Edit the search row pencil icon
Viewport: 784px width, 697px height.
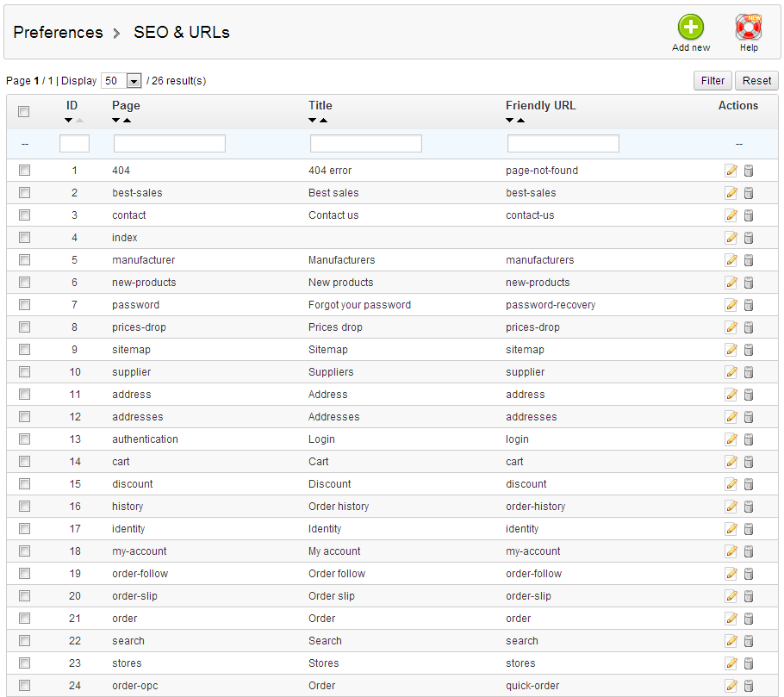731,641
